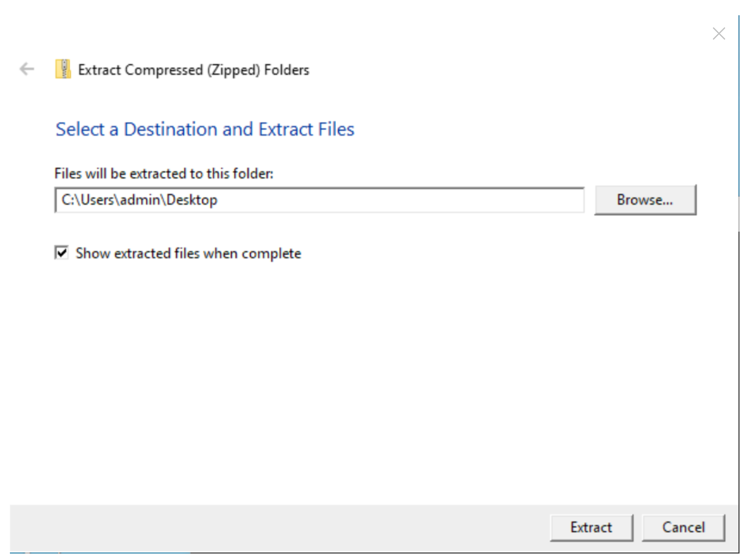
Task: Uncheck the Show extracted files checkbox
Action: 61,253
